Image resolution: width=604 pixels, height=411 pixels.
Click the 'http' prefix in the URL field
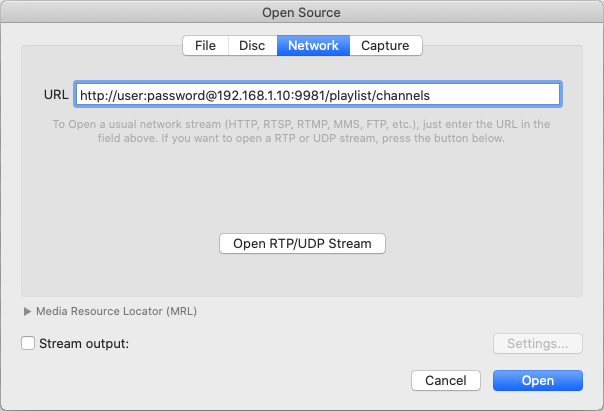tap(93, 95)
